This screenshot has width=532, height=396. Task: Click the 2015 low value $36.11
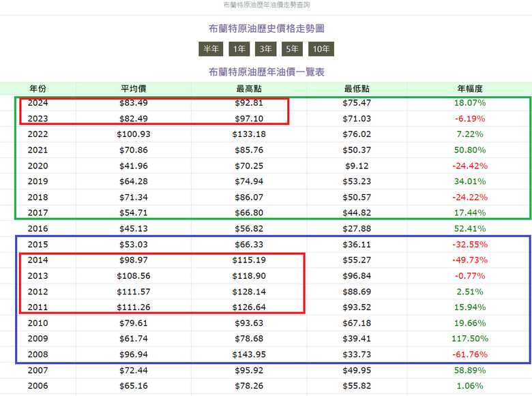click(x=357, y=245)
